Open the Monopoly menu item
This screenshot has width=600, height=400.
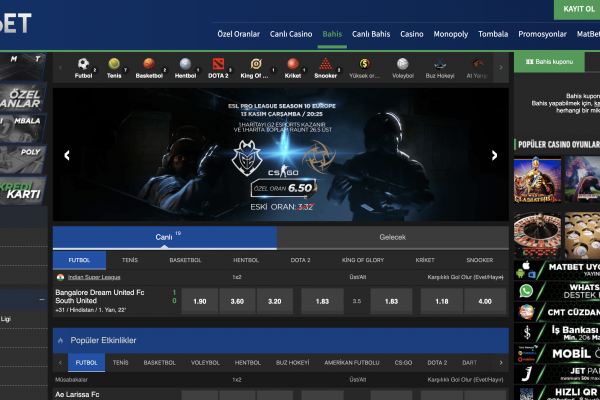[x=451, y=34]
